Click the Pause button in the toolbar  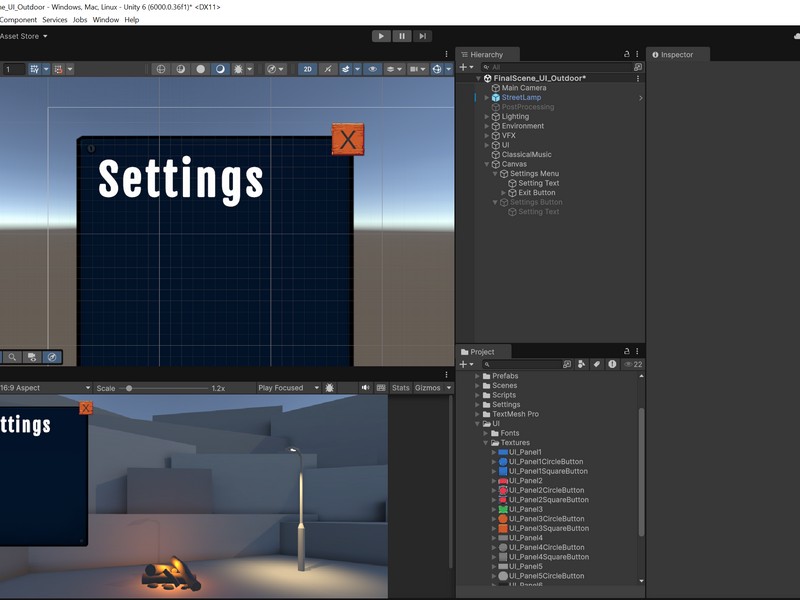(x=402, y=36)
